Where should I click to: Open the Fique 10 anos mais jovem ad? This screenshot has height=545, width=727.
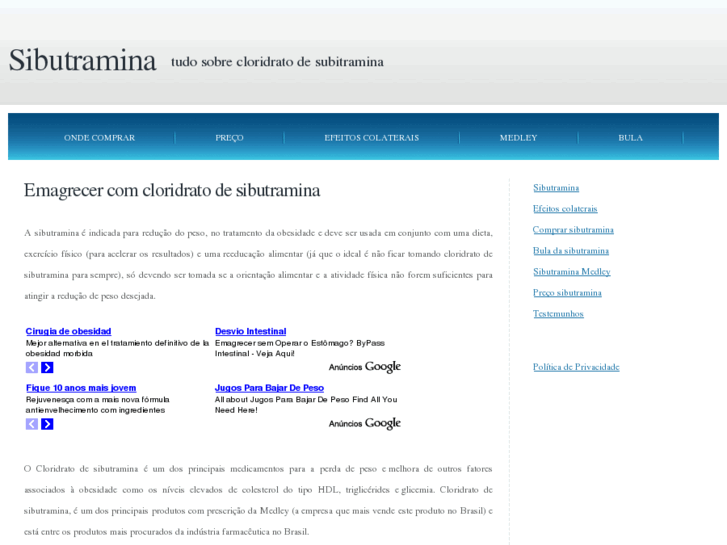pos(81,388)
